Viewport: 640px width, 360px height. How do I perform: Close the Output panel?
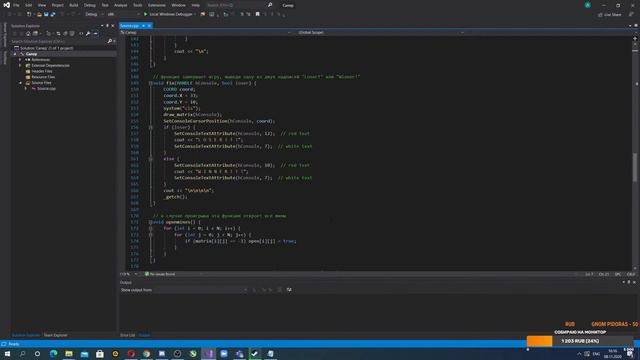(x=634, y=282)
